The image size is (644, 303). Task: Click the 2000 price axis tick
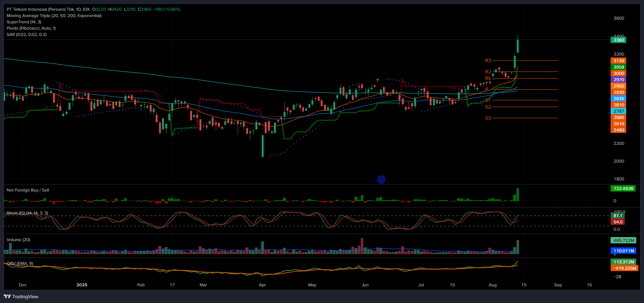pos(619,161)
